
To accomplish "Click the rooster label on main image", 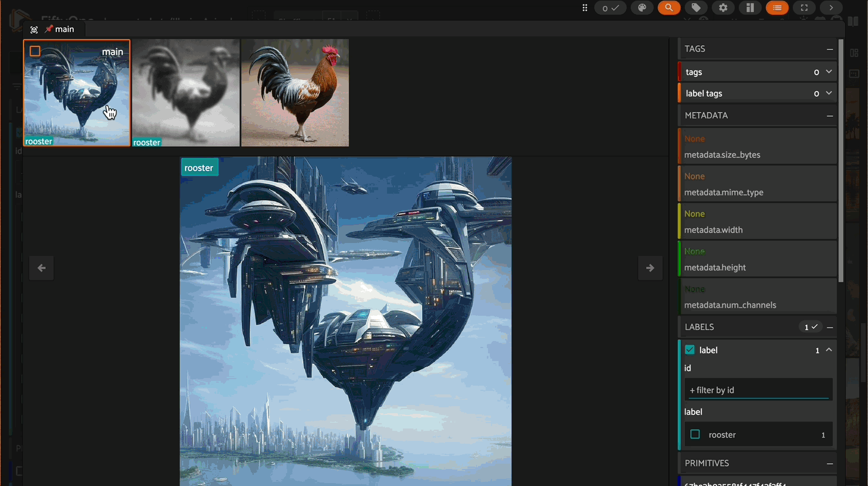I will pos(199,168).
